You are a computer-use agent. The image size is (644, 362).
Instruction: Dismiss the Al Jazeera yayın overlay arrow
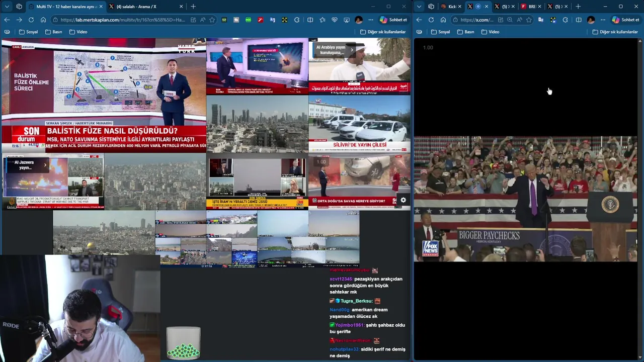(x=45, y=164)
